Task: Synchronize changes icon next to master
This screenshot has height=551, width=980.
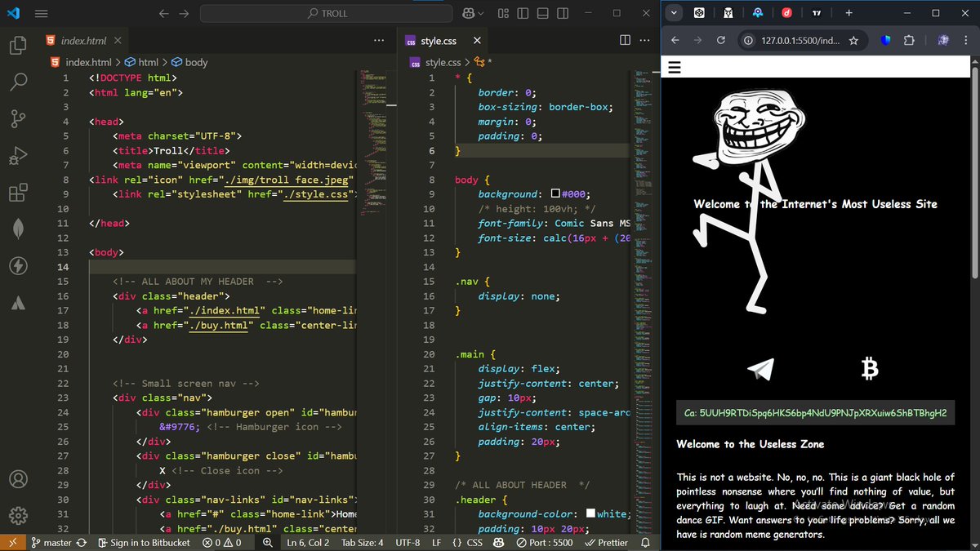Action: tap(81, 542)
